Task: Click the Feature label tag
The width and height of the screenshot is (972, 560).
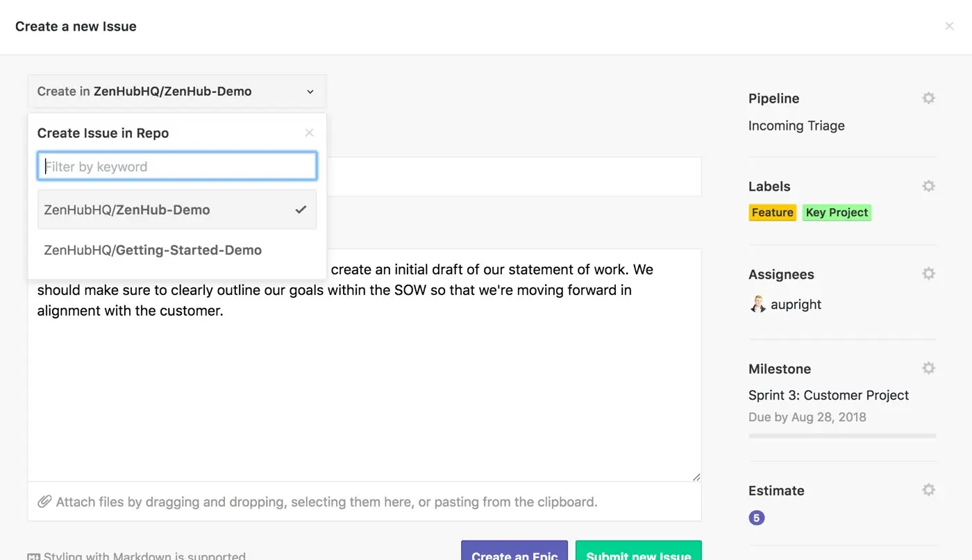Action: (x=772, y=212)
